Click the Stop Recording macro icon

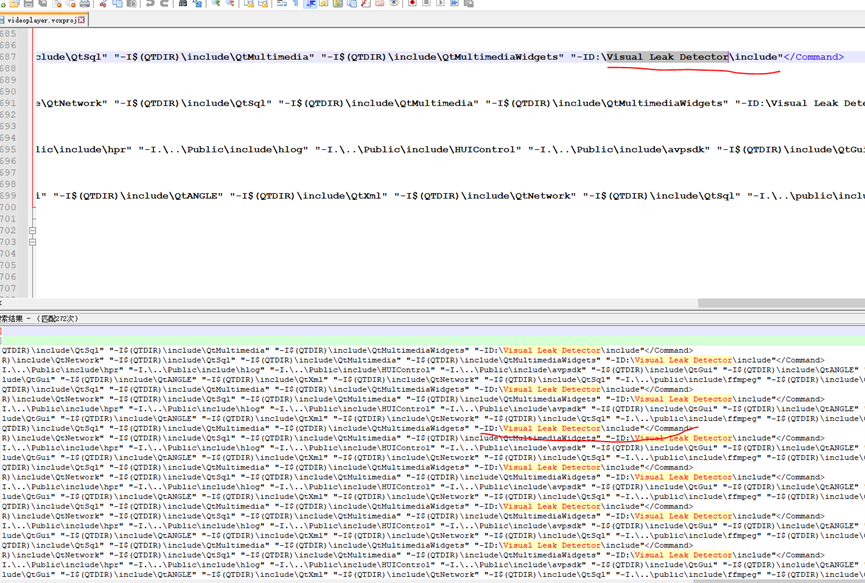coord(426,3)
